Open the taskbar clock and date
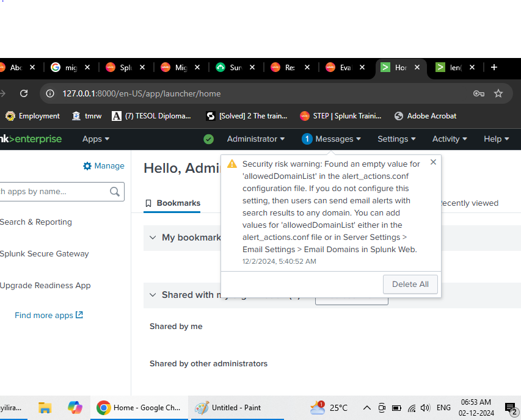521x420 pixels. 476,408
